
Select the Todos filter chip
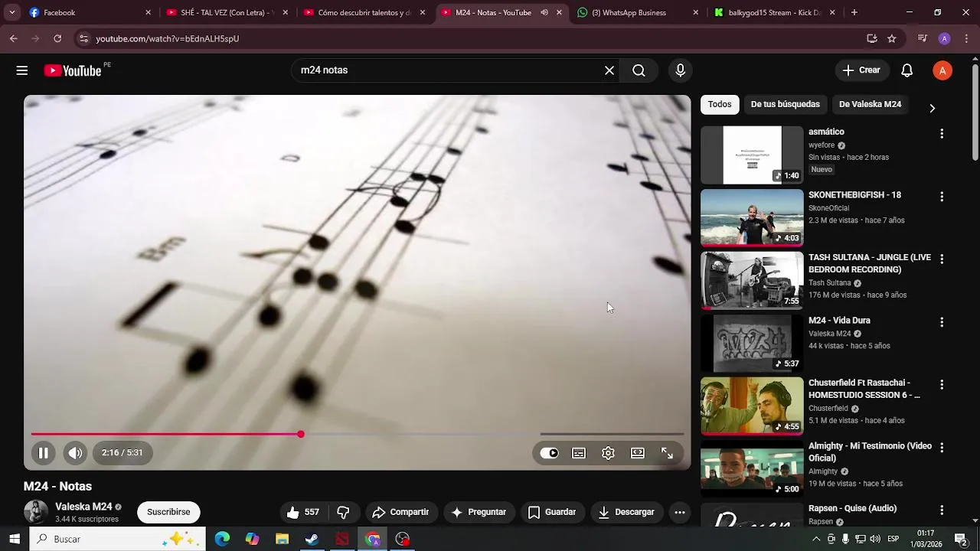(x=720, y=104)
